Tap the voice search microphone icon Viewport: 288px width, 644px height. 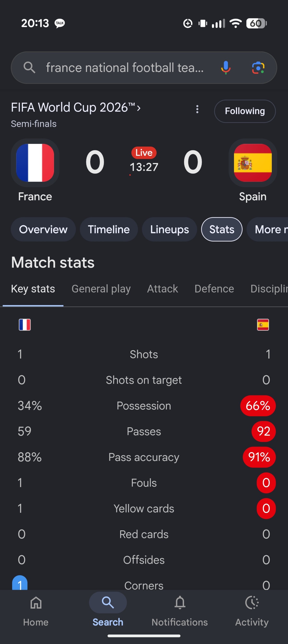tap(226, 68)
